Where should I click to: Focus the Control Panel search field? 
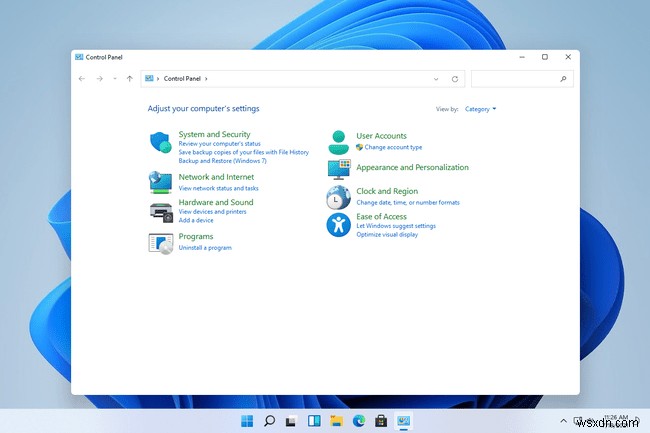click(x=522, y=79)
